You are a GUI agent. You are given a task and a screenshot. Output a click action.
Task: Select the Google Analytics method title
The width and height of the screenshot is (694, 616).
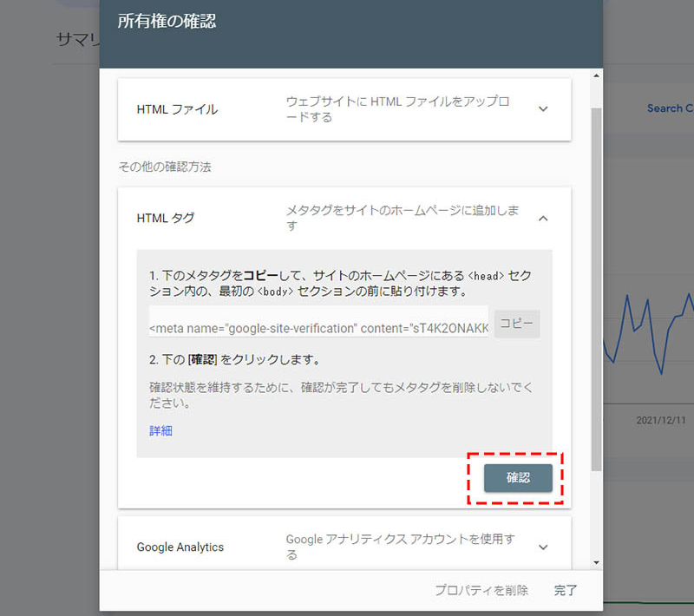(x=180, y=547)
